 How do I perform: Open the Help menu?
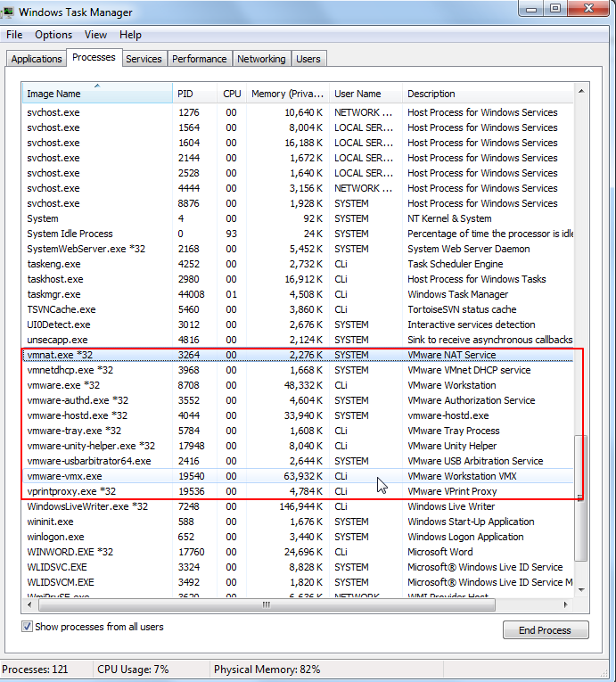130,35
